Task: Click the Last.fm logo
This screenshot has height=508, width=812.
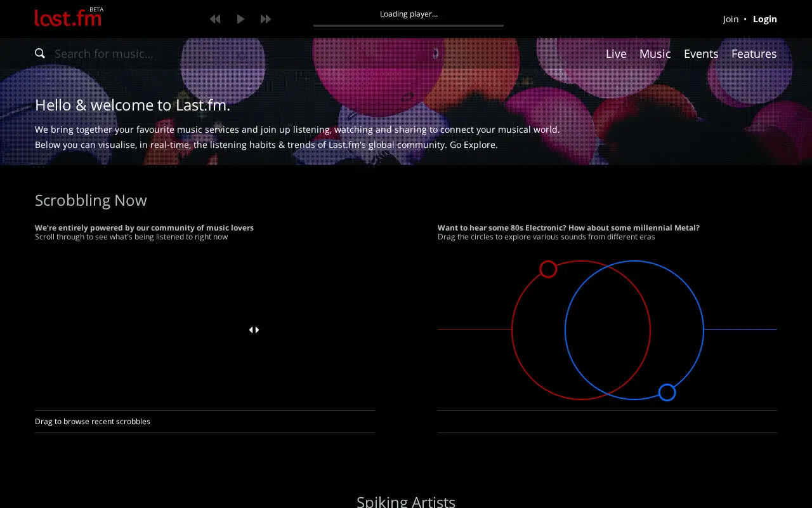Action: click(69, 17)
